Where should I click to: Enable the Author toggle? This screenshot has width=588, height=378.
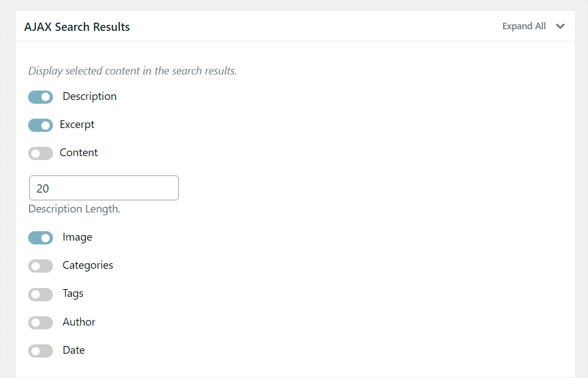[x=40, y=322]
